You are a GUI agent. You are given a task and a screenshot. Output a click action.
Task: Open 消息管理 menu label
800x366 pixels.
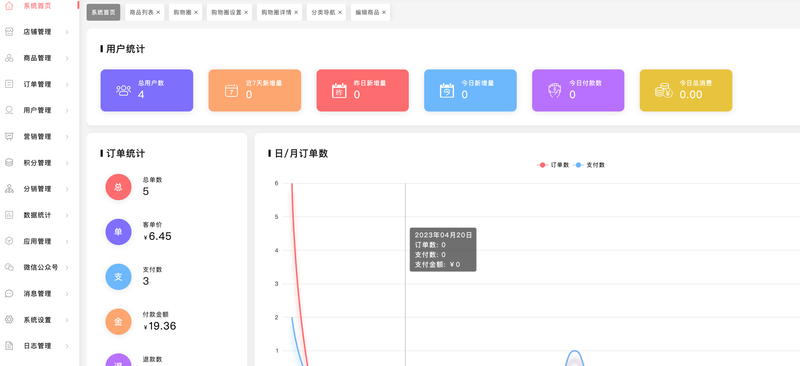tap(37, 294)
